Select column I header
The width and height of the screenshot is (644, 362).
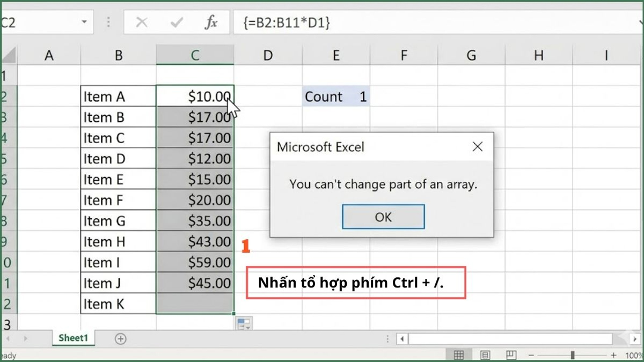click(606, 55)
